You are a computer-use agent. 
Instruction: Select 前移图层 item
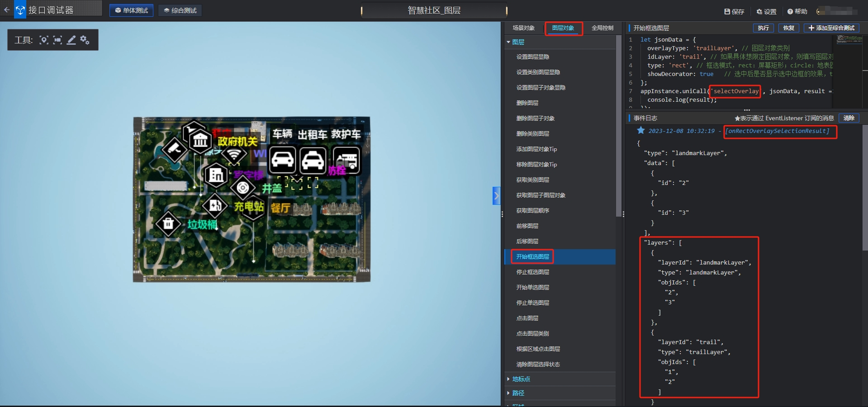pos(560,226)
